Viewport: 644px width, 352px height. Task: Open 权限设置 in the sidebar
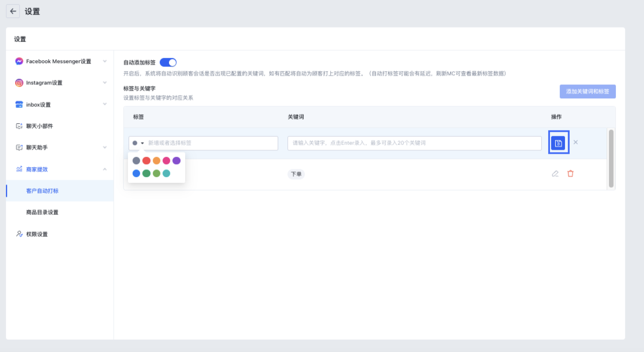click(x=37, y=234)
